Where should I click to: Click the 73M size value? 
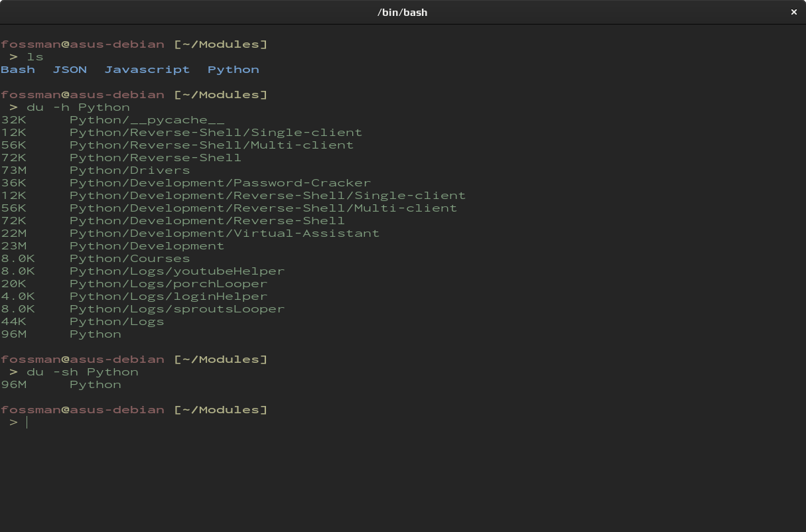[x=14, y=170]
